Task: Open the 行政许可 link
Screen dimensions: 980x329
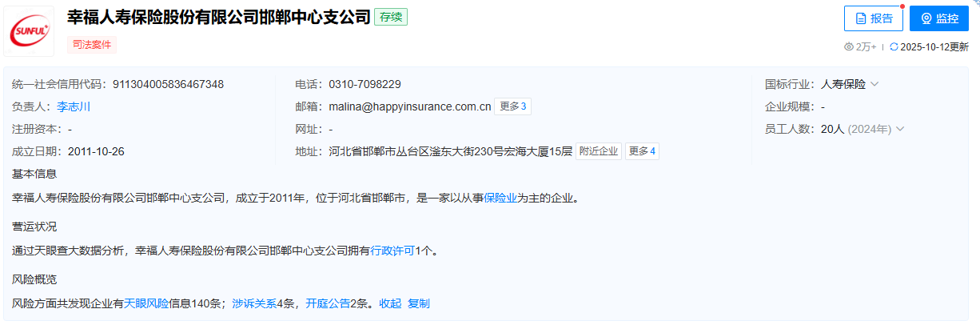Action: [392, 251]
